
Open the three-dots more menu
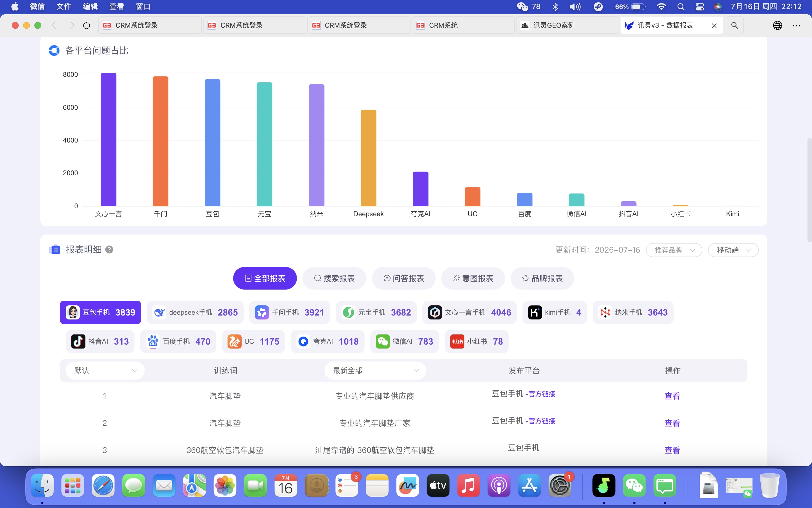(x=796, y=25)
